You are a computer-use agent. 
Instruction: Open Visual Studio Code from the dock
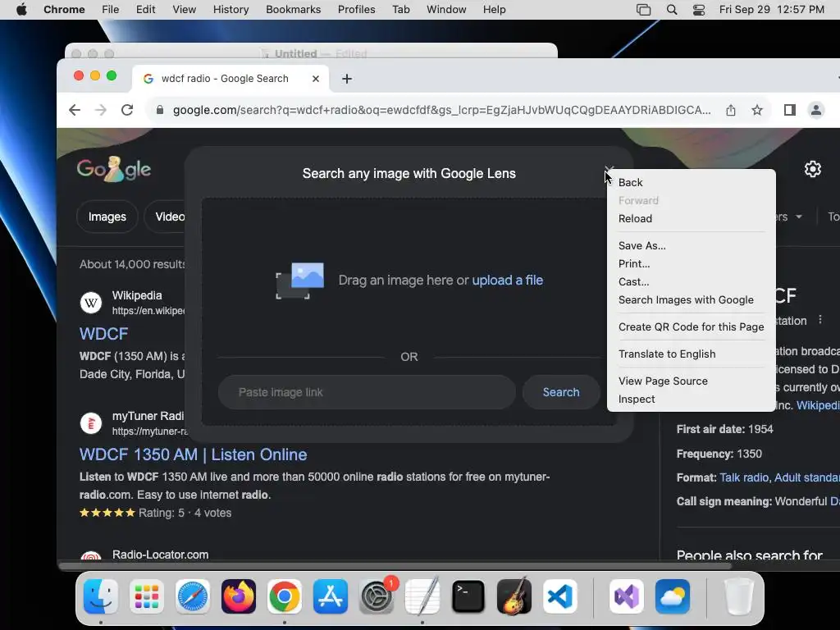coord(559,596)
